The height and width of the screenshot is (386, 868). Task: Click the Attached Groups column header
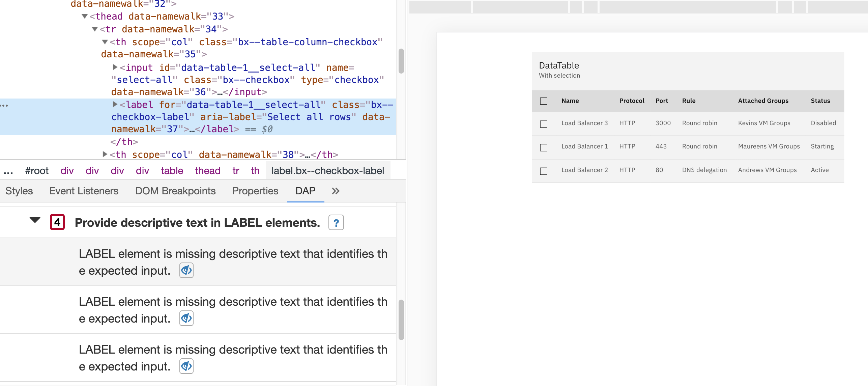(763, 101)
